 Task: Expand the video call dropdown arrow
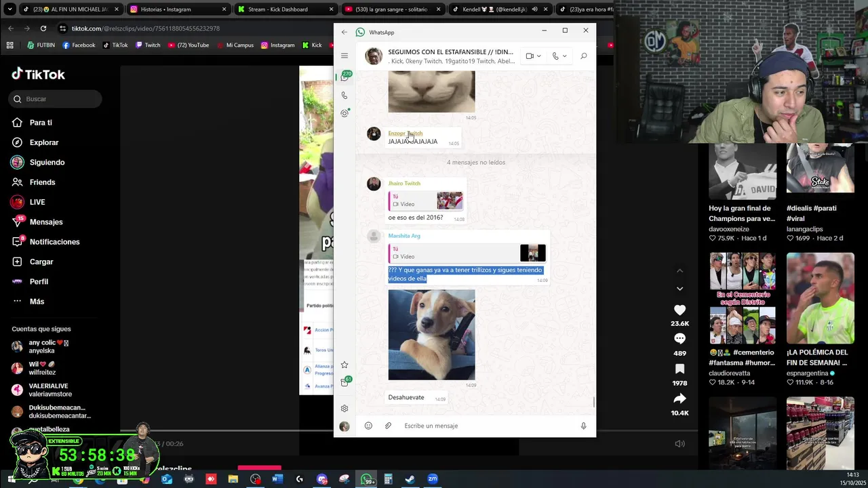(x=539, y=56)
